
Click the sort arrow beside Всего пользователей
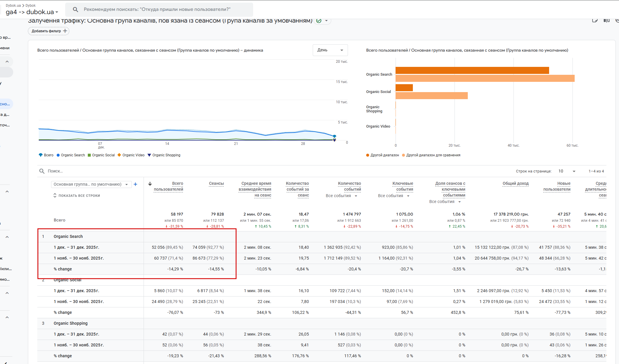tap(150, 184)
